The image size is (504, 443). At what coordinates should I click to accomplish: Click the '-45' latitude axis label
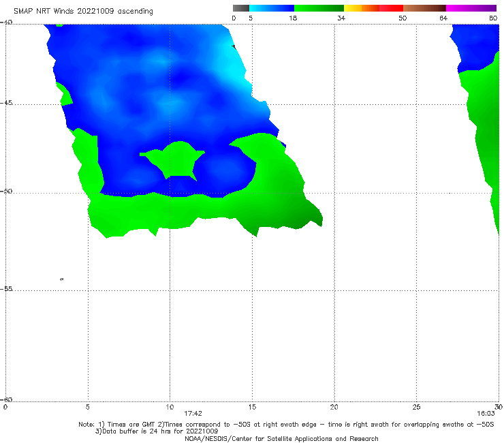(x=6, y=103)
